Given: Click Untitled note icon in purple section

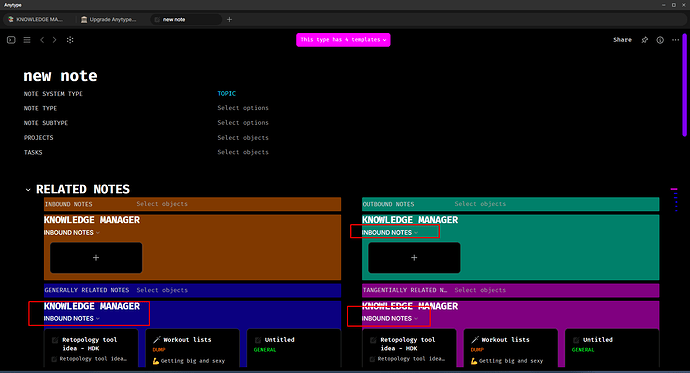Looking at the screenshot, I should point(576,340).
